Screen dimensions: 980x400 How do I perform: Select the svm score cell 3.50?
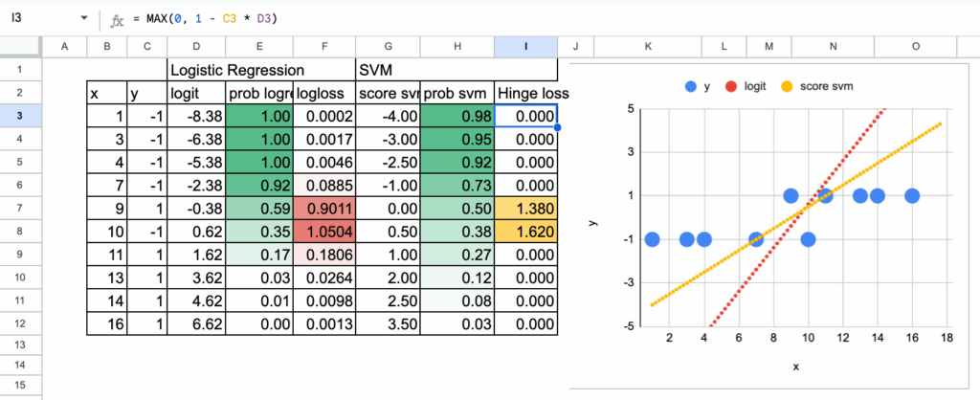(389, 324)
